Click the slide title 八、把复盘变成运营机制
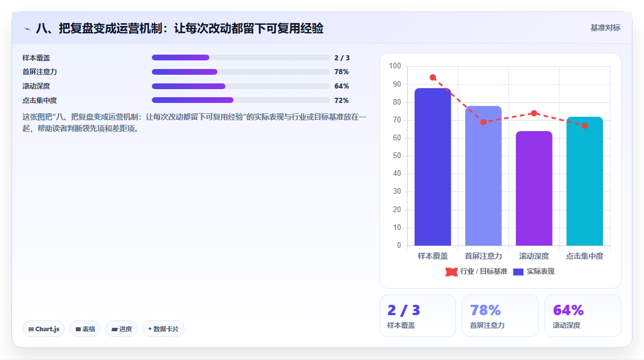Image resolution: width=644 pixels, height=360 pixels. pyautogui.click(x=180, y=28)
